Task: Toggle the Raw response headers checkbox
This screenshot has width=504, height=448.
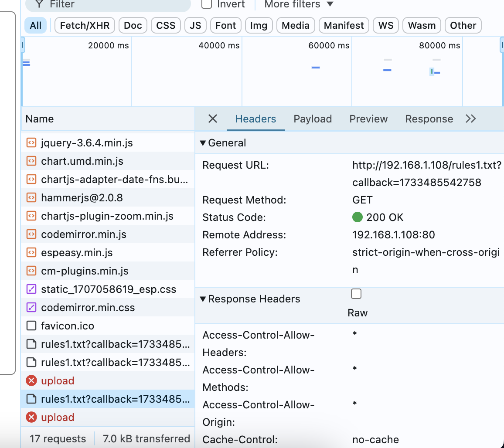Action: click(x=356, y=294)
